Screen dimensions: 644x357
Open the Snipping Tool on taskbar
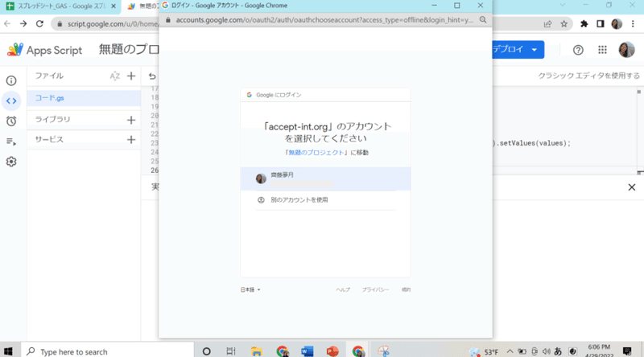[x=383, y=351]
